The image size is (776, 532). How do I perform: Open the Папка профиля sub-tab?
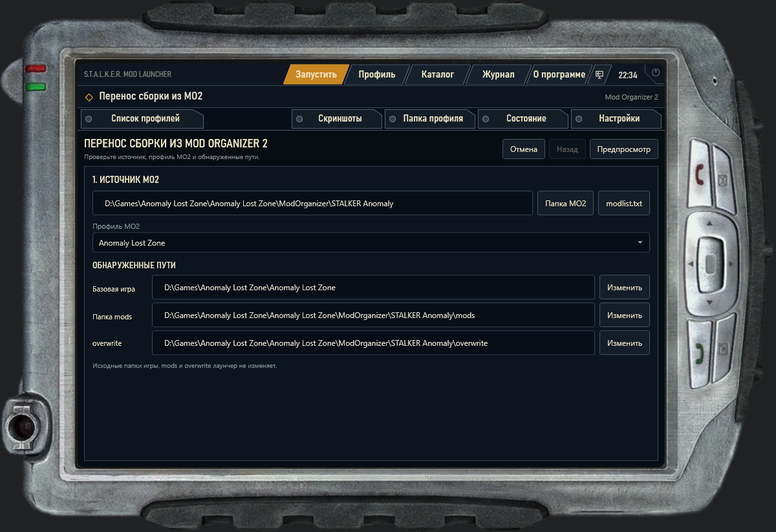tap(430, 119)
